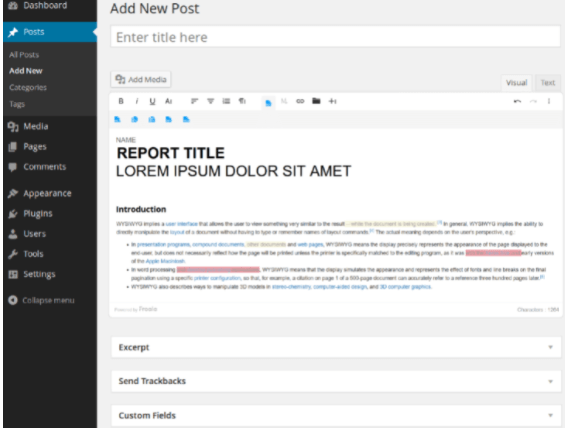Image resolution: width=565 pixels, height=428 pixels.
Task: Follow the web pages link
Action: click(310, 244)
